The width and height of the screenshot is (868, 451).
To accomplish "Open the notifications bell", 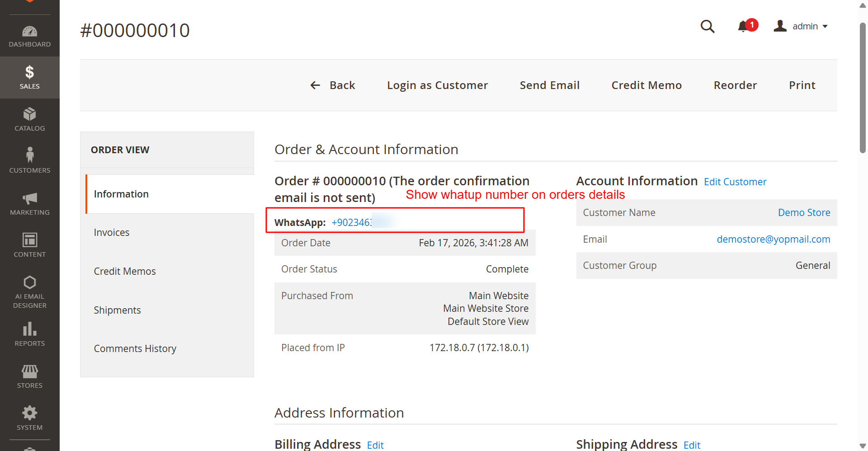I will (743, 27).
